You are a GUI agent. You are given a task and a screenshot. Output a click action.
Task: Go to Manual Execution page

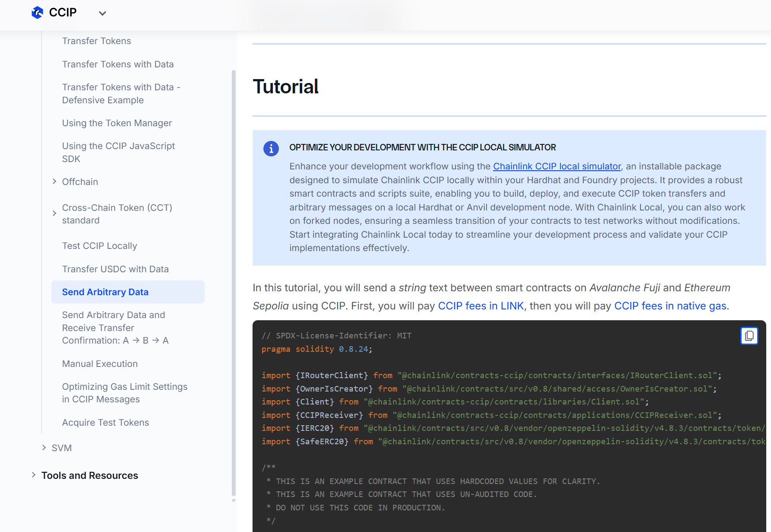pyautogui.click(x=100, y=364)
